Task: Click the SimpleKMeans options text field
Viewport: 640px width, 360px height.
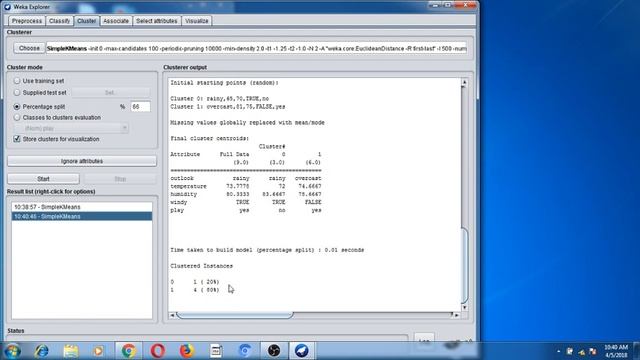Action: click(256, 48)
